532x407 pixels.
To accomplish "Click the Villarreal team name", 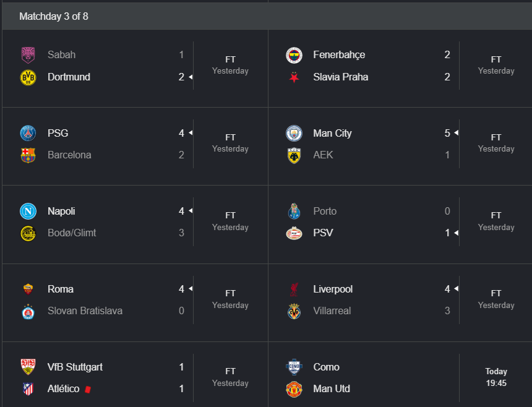I will click(332, 311).
